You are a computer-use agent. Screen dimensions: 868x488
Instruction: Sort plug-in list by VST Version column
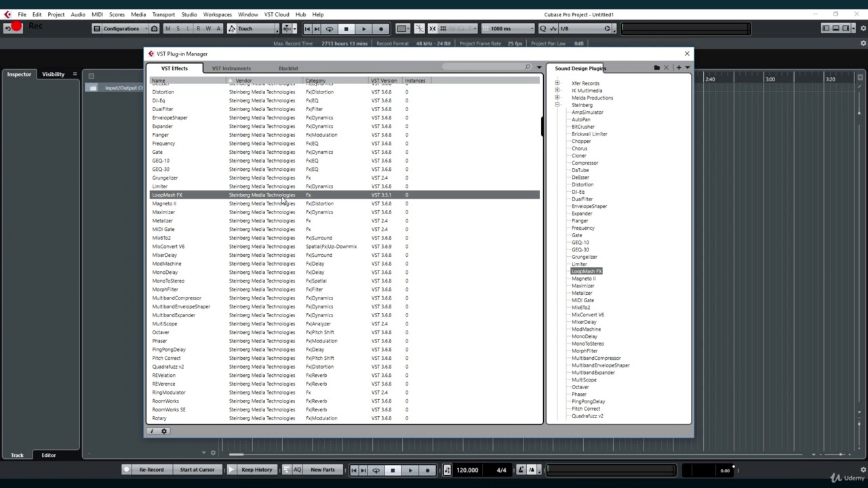(x=385, y=81)
